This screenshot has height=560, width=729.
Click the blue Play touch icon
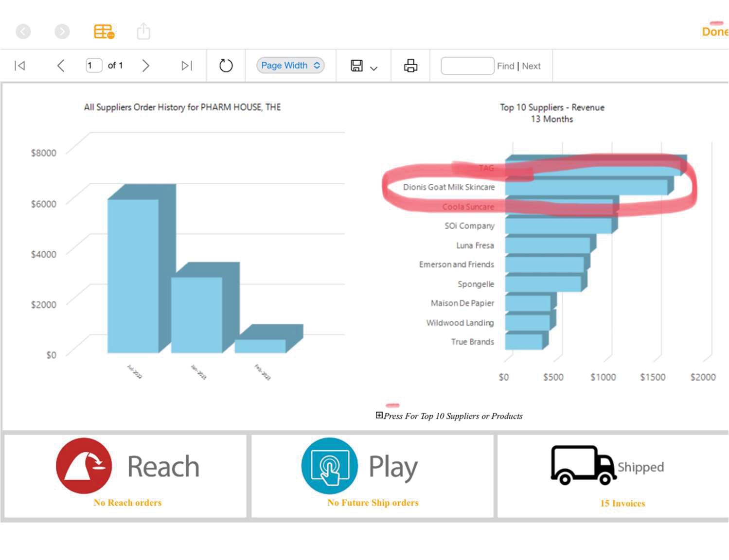click(330, 466)
